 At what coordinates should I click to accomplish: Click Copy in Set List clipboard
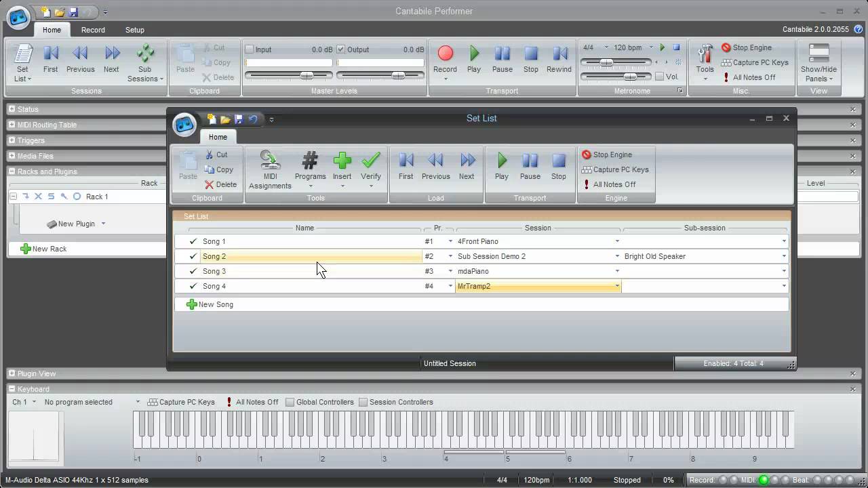tap(219, 169)
